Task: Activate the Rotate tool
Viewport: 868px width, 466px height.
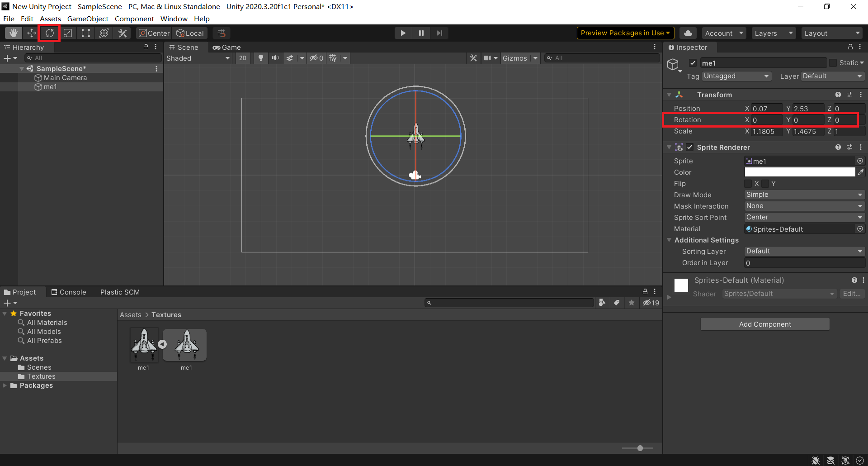Action: [50, 33]
